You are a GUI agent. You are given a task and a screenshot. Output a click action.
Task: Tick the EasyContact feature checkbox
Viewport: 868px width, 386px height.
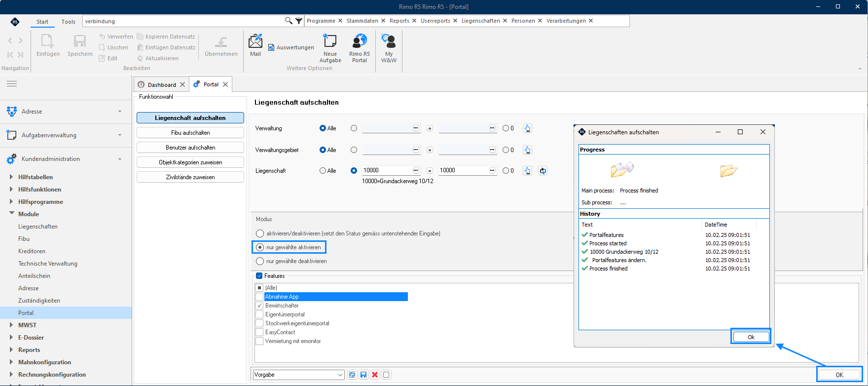[x=259, y=332]
